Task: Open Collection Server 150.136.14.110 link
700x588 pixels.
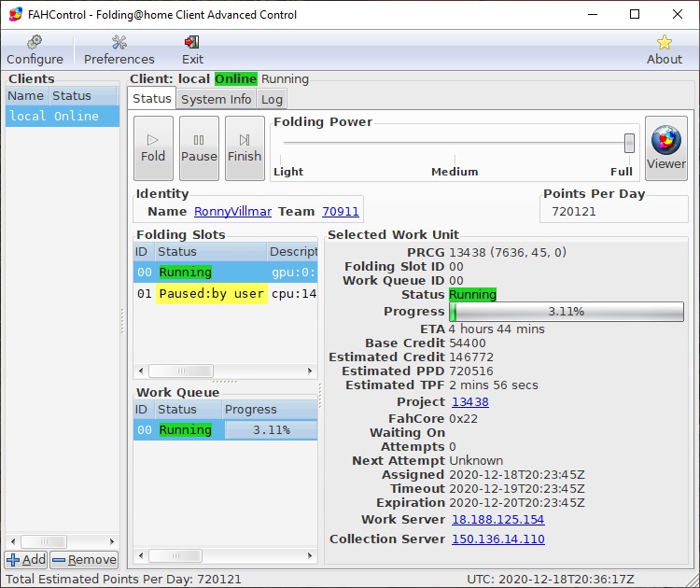Action: pyautogui.click(x=498, y=539)
